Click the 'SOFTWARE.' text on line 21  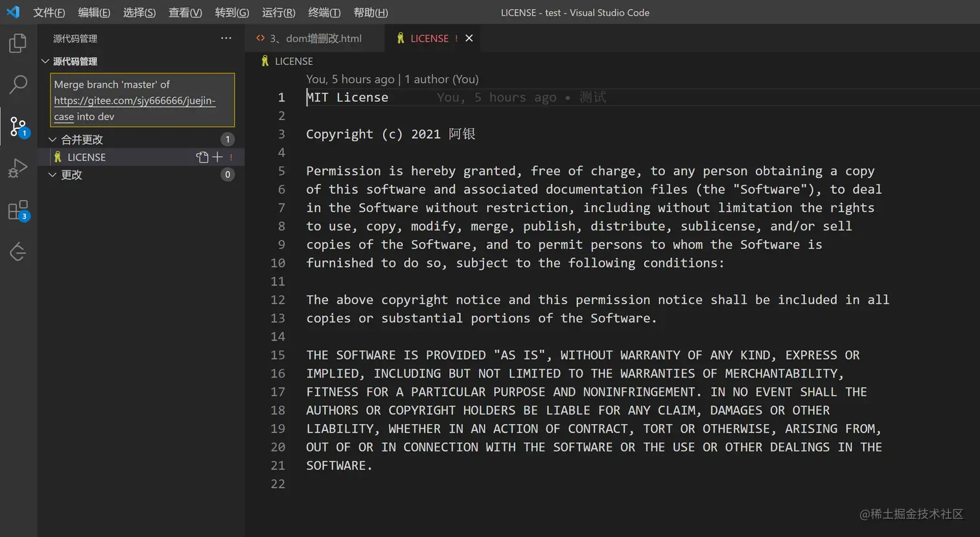339,465
